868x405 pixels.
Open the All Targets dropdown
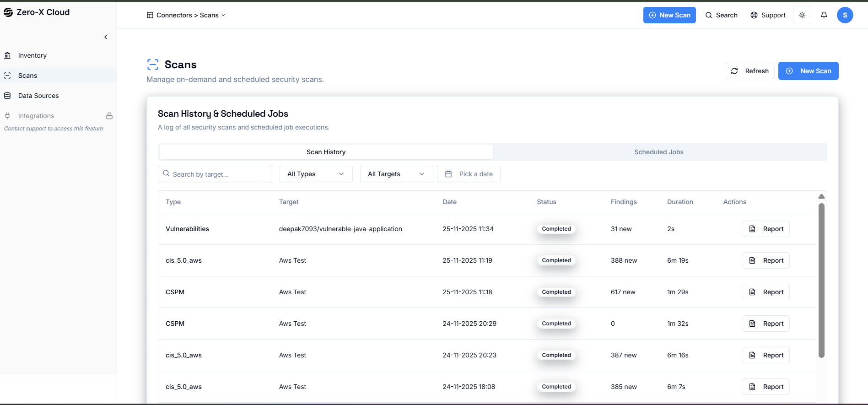point(397,174)
